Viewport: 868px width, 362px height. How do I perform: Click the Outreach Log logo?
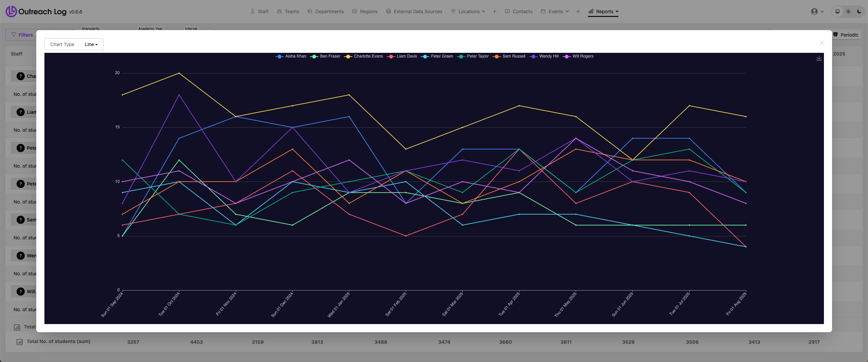[11, 12]
